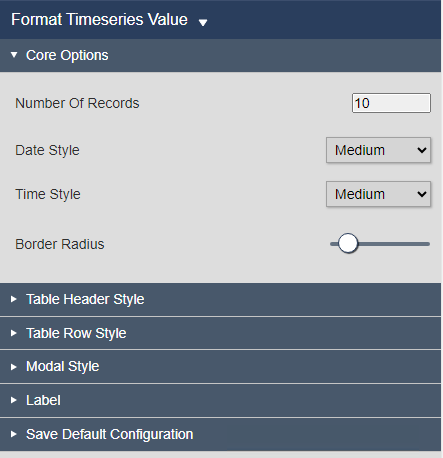Expand the Table Row Style triangle icon
The width and height of the screenshot is (443, 458).
coord(13,333)
